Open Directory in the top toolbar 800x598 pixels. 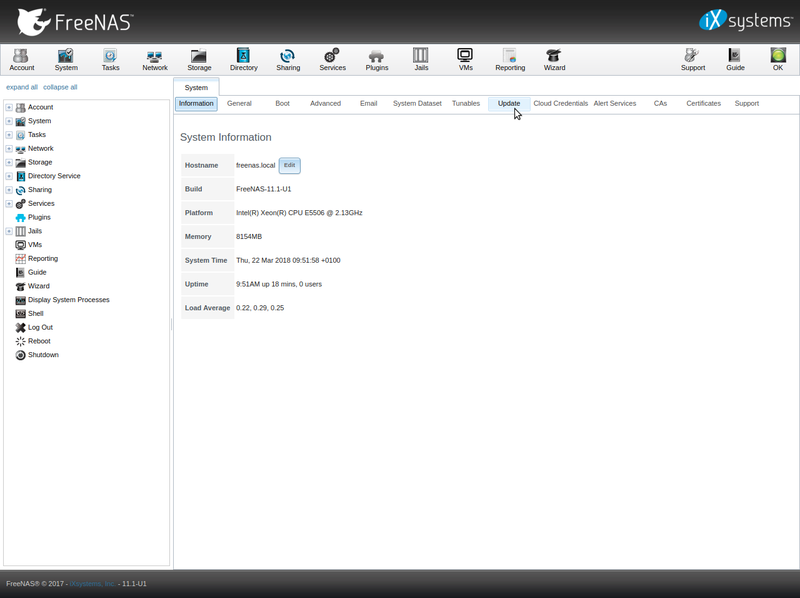(x=243, y=60)
